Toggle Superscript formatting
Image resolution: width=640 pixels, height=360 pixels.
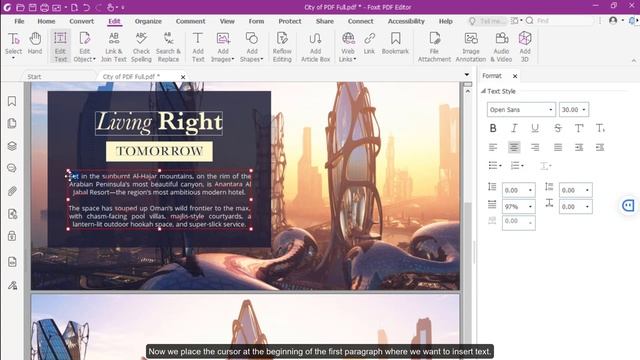579,128
